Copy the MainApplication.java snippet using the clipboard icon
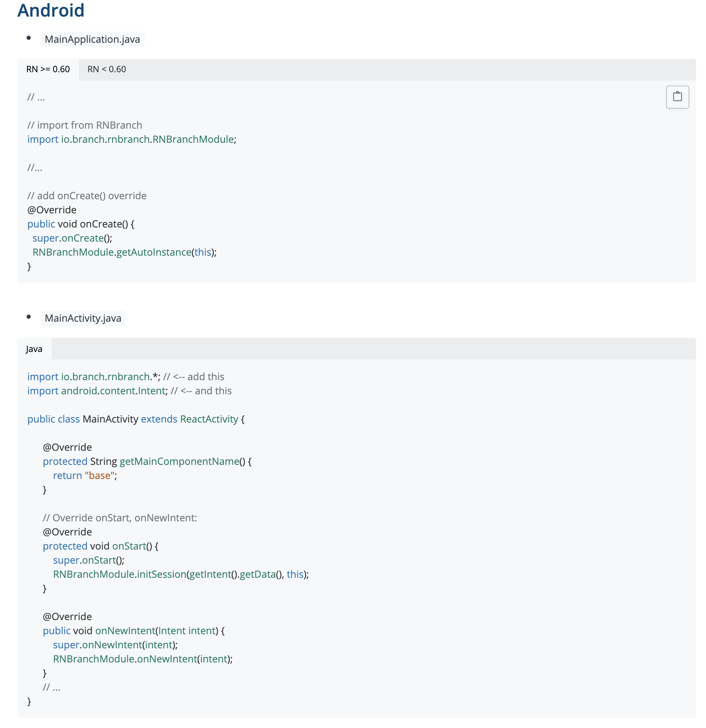 point(677,96)
